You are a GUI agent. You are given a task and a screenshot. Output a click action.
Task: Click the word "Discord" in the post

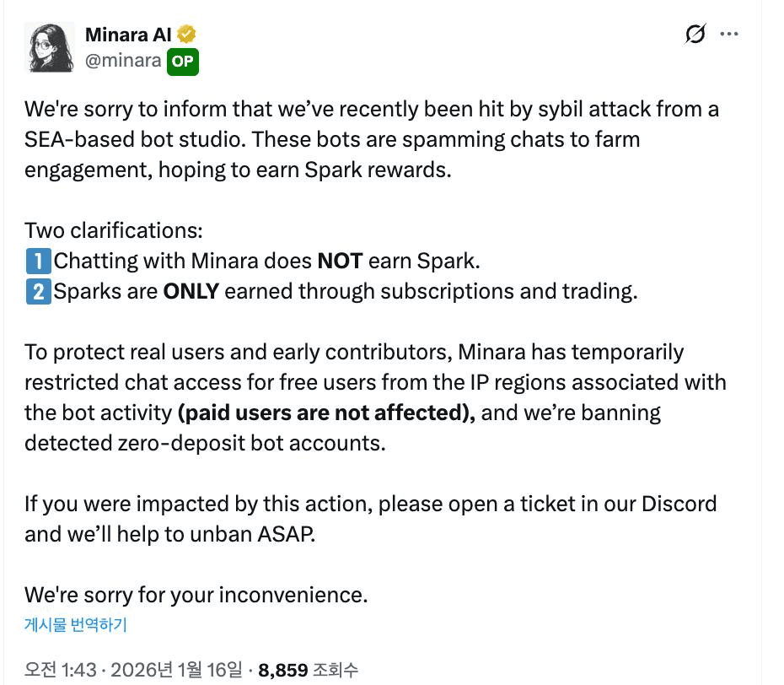[679, 504]
